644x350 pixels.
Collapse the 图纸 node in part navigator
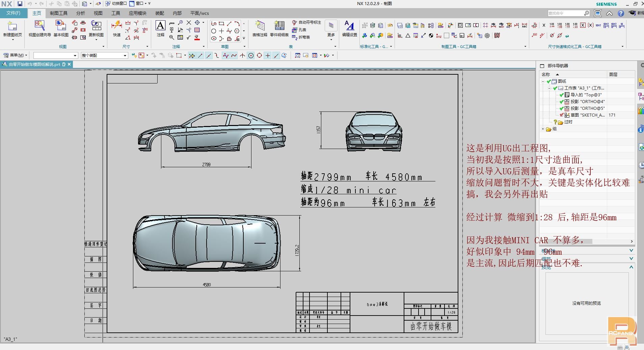pos(543,81)
